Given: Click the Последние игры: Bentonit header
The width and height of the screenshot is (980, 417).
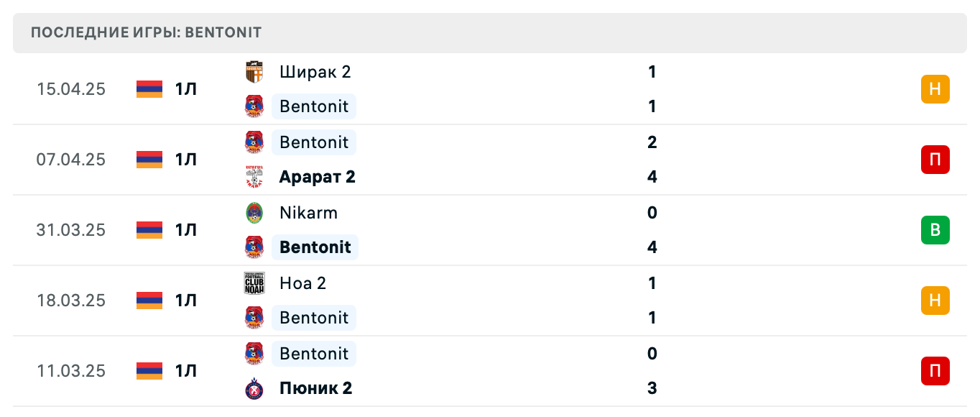Looking at the screenshot, I should point(147,33).
